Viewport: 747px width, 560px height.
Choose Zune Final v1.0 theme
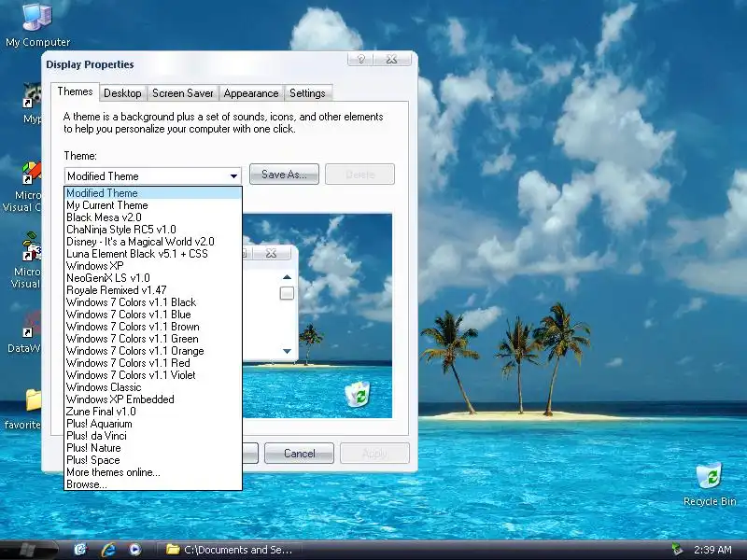point(153,412)
